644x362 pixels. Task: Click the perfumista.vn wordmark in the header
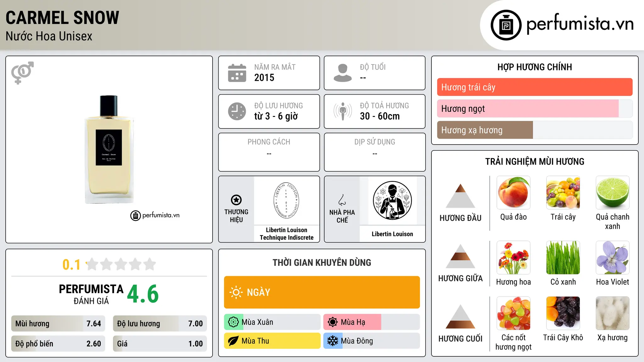(x=580, y=24)
